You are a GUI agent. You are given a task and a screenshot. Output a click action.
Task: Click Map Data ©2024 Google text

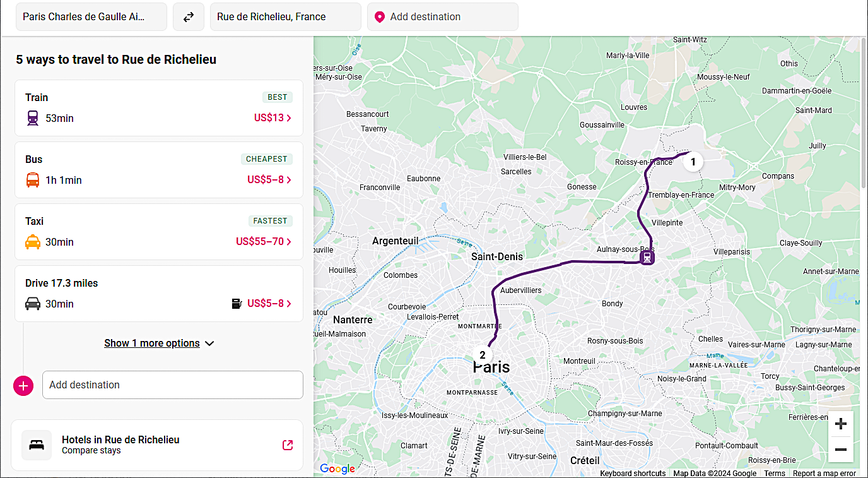point(715,474)
